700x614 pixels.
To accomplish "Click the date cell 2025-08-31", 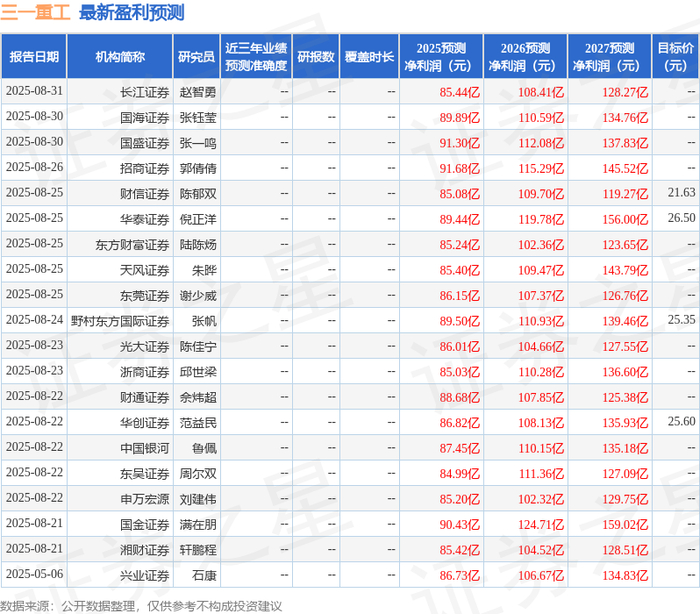I will [x=34, y=91].
